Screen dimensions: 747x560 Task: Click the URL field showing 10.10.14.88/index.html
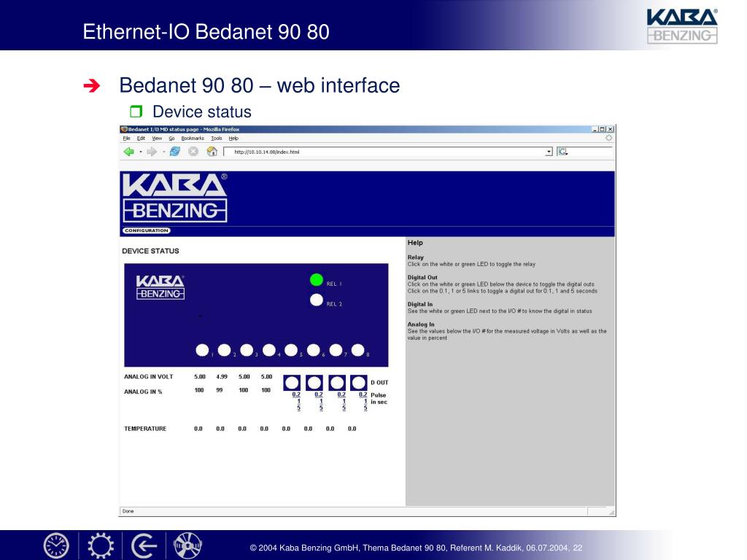coord(384,152)
